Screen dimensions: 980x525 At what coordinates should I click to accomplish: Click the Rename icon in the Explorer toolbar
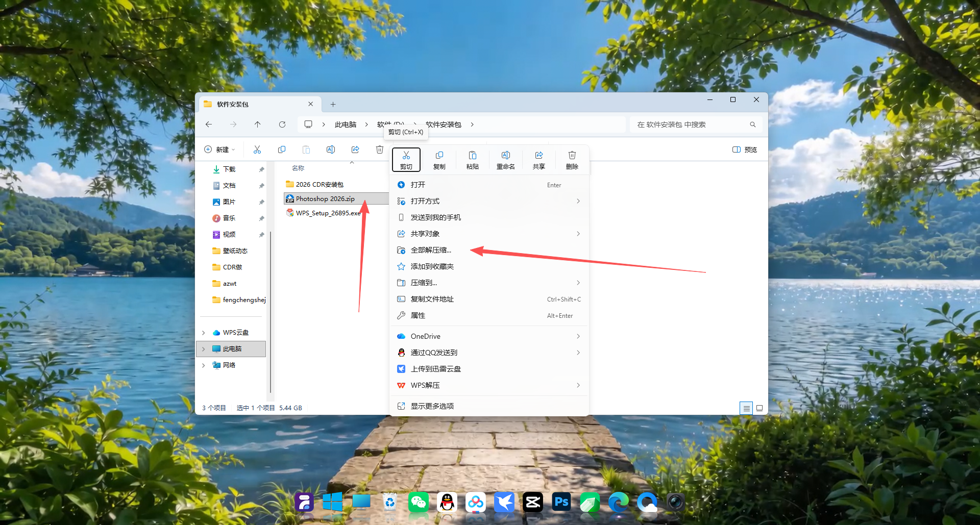[331, 149]
